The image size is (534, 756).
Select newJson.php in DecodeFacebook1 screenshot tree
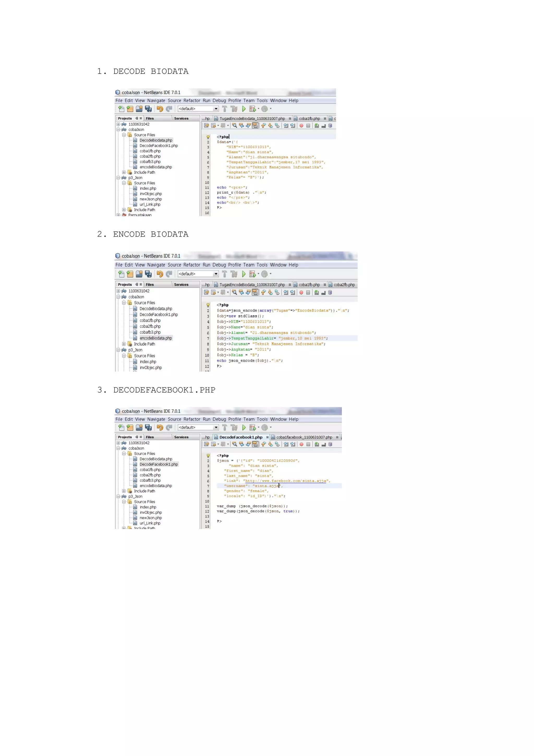151,518
